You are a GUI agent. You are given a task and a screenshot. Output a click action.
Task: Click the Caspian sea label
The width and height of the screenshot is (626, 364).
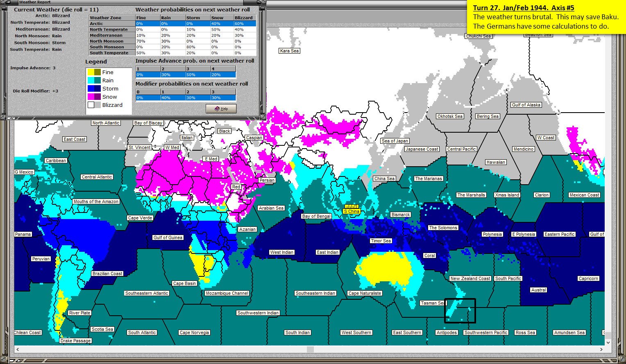pyautogui.click(x=254, y=138)
